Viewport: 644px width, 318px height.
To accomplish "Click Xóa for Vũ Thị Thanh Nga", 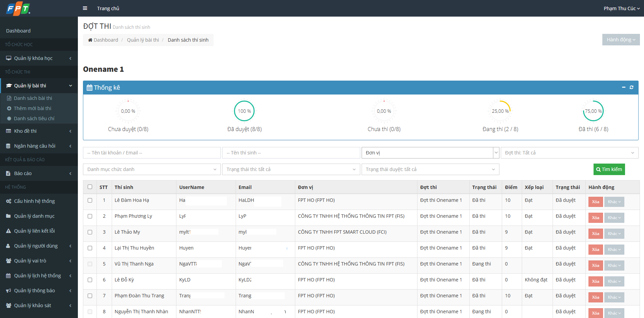I will click(596, 266).
